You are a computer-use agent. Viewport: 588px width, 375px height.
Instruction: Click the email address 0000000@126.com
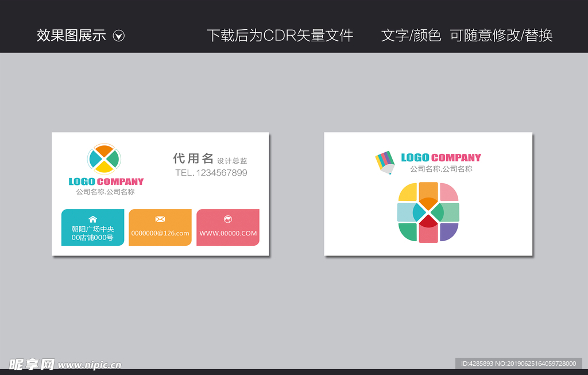[160, 233]
